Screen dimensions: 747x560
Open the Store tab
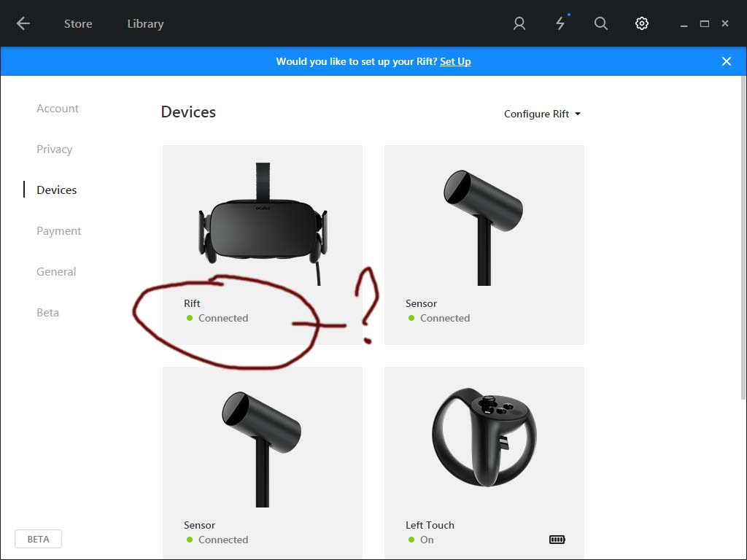[x=78, y=24]
